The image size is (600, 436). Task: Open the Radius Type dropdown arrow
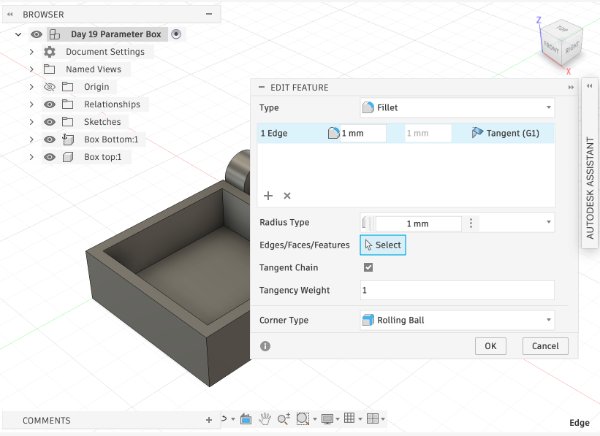(548, 222)
